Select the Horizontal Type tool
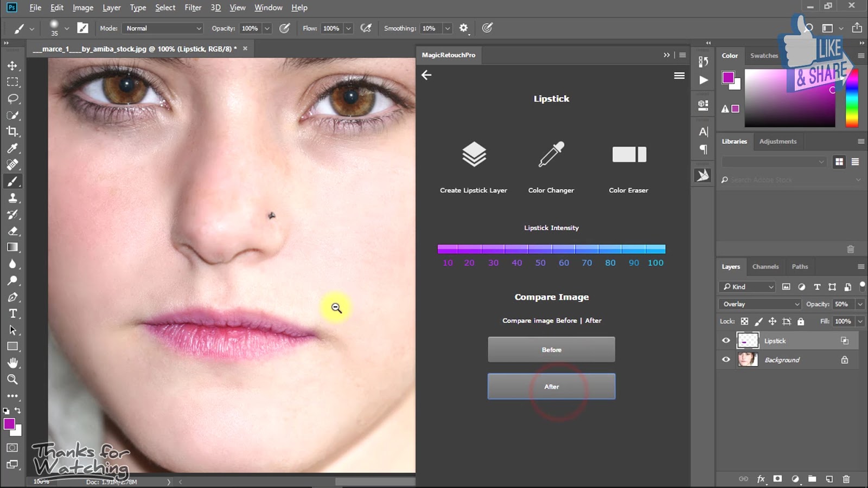 click(x=12, y=313)
